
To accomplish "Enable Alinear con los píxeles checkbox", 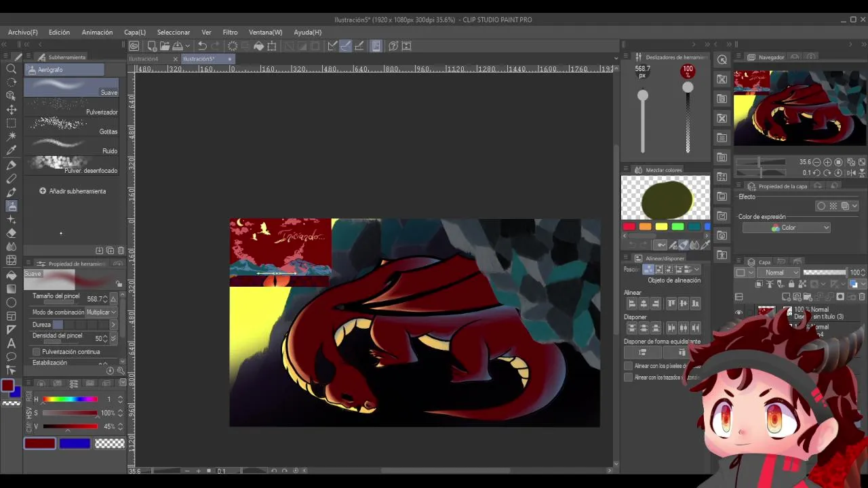I will pyautogui.click(x=628, y=366).
